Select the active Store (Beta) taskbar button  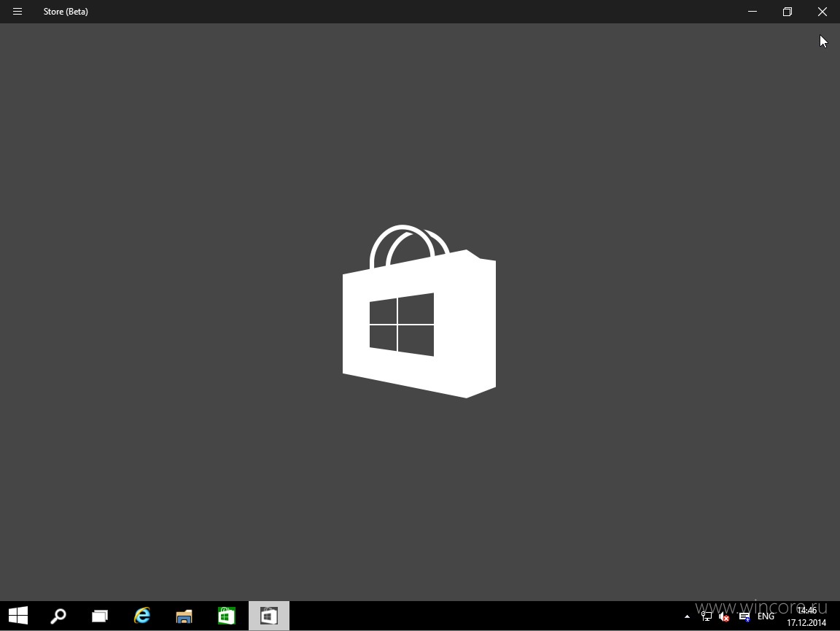[x=269, y=616]
